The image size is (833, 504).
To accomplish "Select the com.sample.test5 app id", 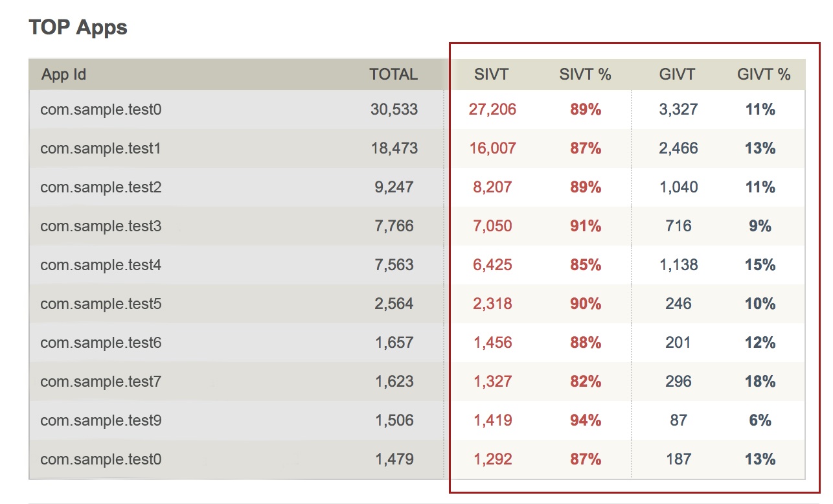I will click(100, 304).
